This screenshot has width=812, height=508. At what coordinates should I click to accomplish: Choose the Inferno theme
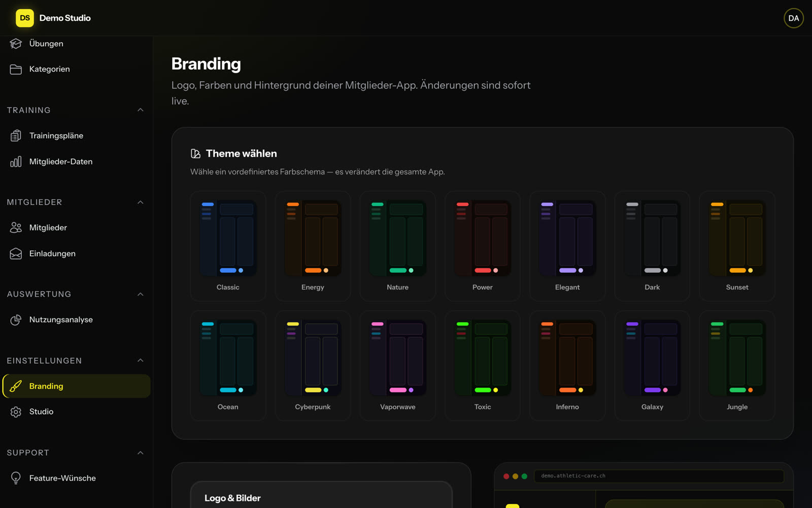point(567,366)
